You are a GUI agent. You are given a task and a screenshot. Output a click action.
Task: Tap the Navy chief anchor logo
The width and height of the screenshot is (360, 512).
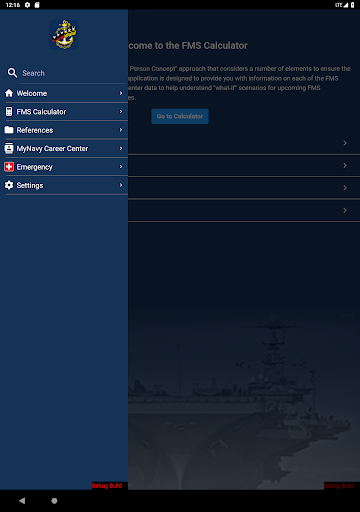pyautogui.click(x=64, y=35)
